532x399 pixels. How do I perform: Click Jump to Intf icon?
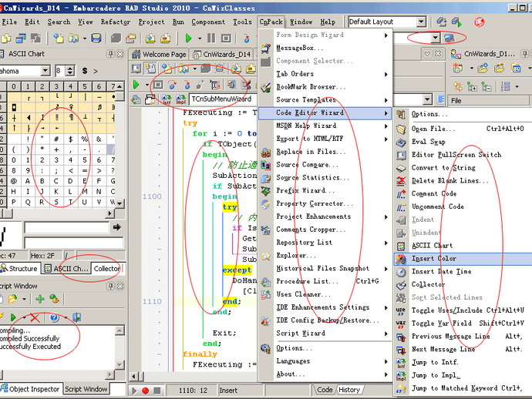pyautogui.click(x=401, y=363)
